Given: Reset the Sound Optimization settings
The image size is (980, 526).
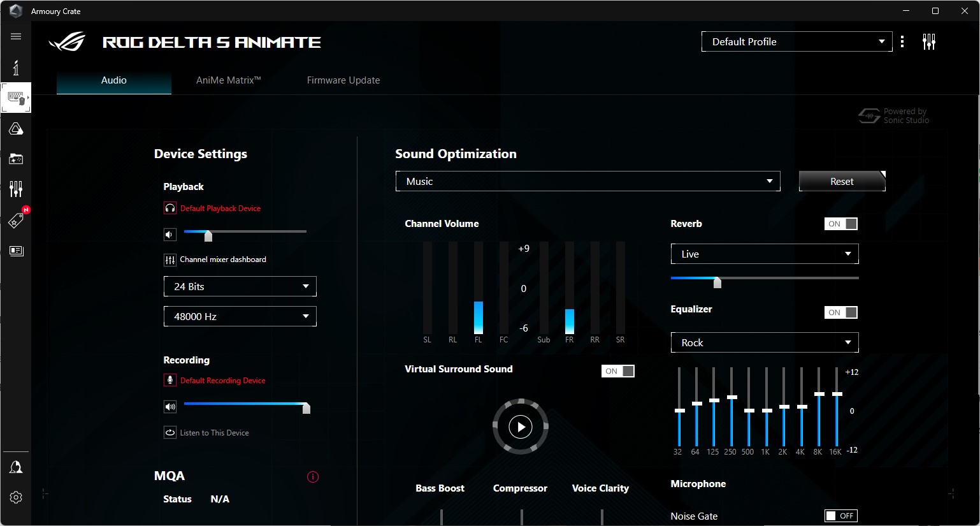Looking at the screenshot, I should 841,181.
